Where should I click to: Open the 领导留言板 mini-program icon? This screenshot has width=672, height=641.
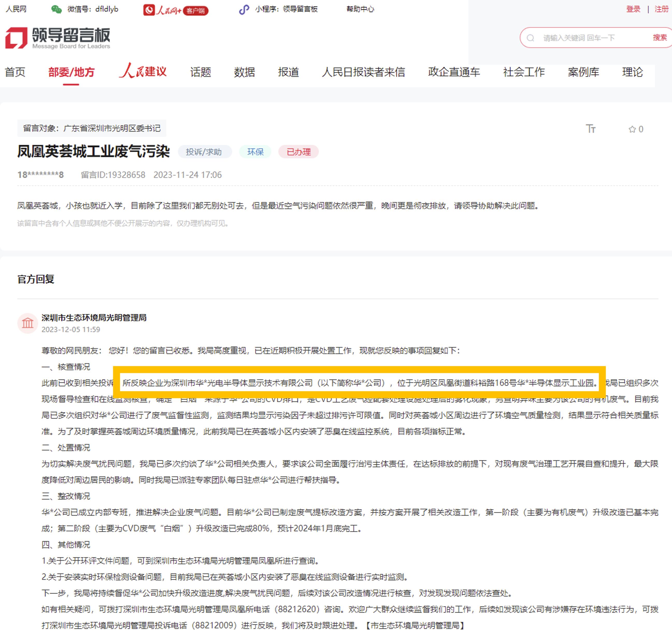point(244,10)
